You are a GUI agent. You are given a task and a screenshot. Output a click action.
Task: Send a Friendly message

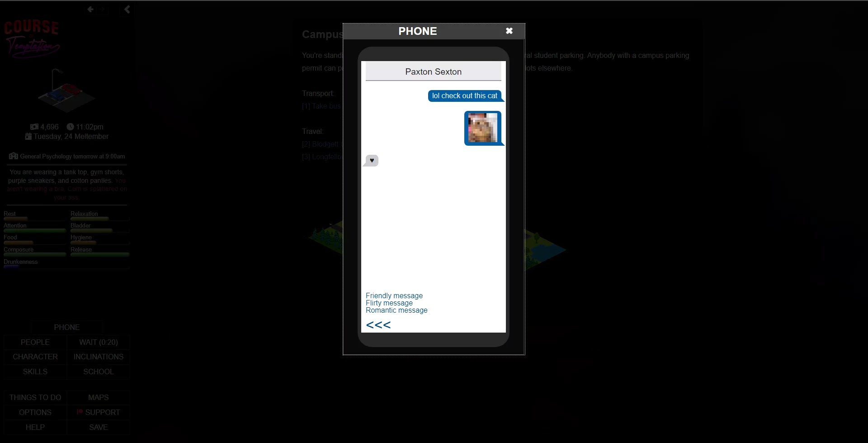click(394, 295)
